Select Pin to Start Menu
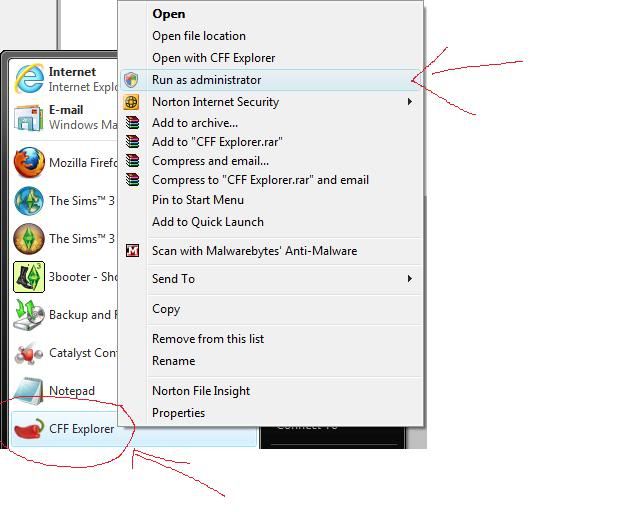The image size is (640, 512). pos(198,200)
